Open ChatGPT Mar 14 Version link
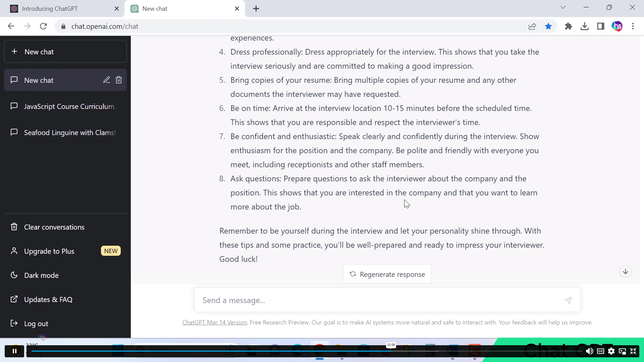 (214, 322)
